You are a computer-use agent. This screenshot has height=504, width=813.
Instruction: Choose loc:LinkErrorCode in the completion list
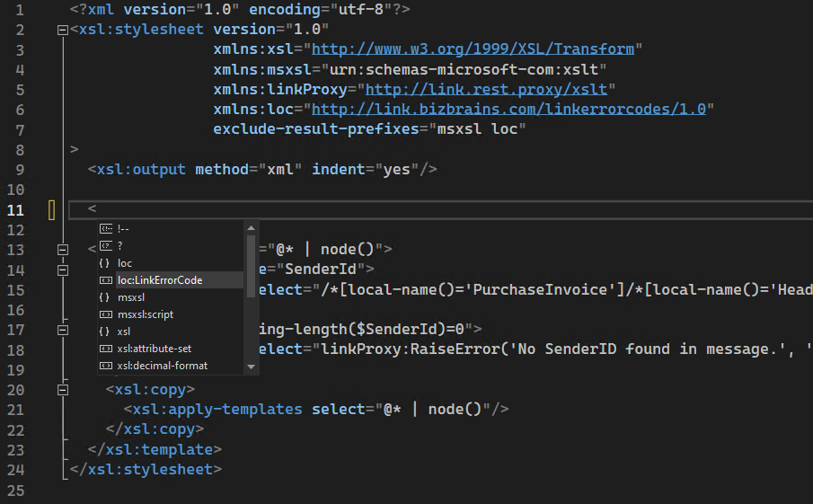(x=160, y=280)
